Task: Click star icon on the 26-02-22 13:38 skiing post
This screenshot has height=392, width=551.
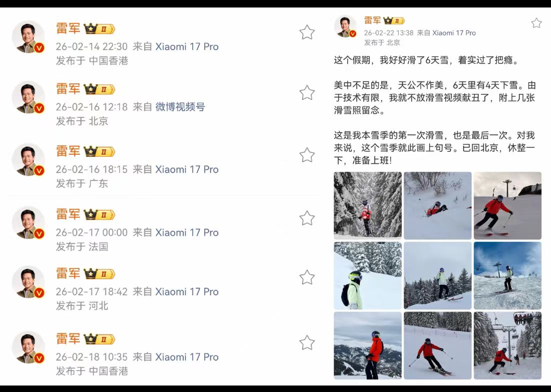Action: (536, 23)
